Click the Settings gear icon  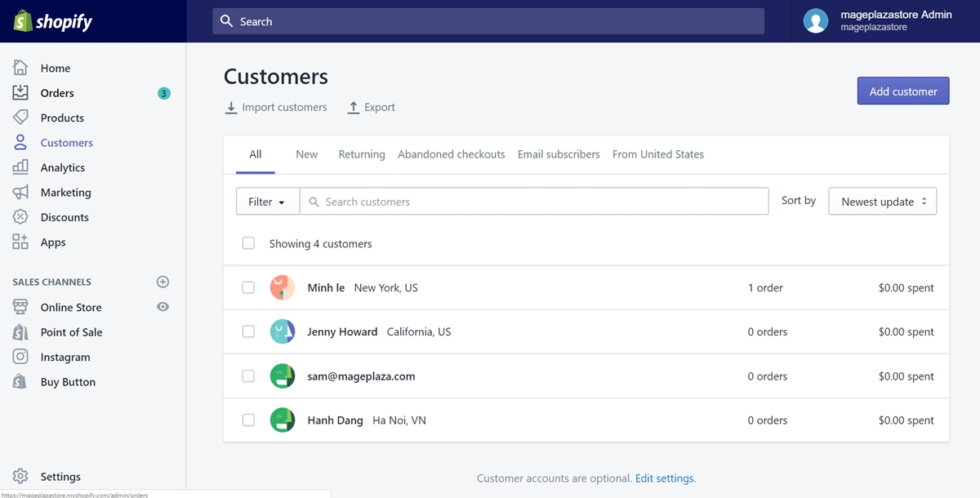[x=20, y=477]
